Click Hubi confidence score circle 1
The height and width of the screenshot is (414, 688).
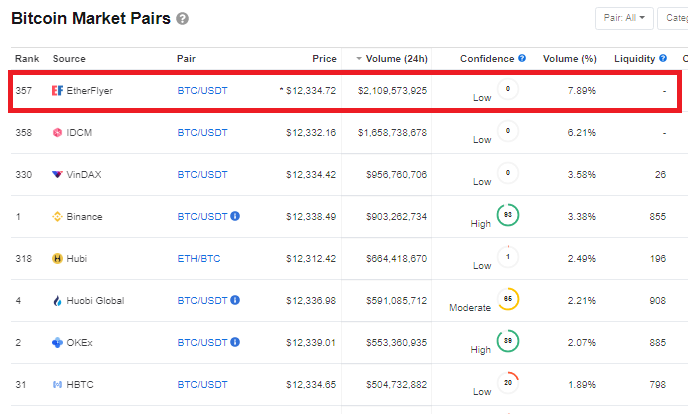(508, 257)
